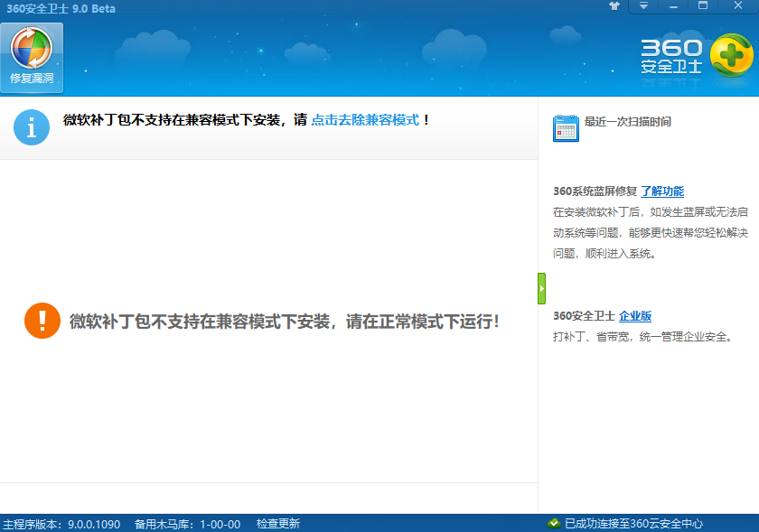Click 最近一次扫描时间 label
Viewport: 759px width, 532px height.
point(628,122)
